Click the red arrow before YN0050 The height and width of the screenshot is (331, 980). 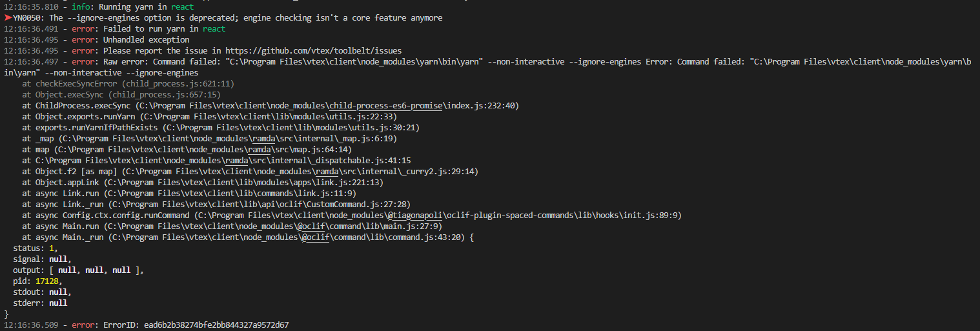point(8,18)
